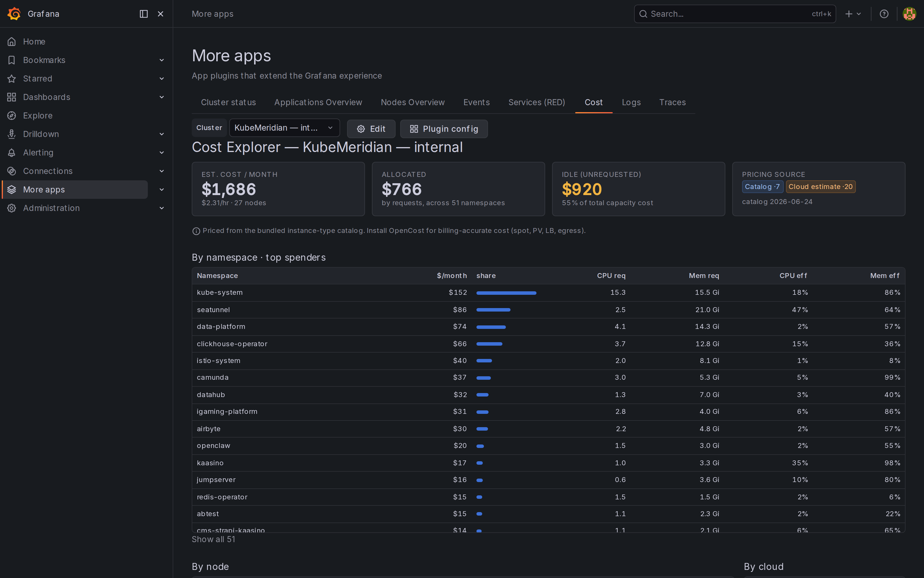Close the navigation menu with X
Viewport: 924px width, 578px height.
pyautogui.click(x=160, y=14)
